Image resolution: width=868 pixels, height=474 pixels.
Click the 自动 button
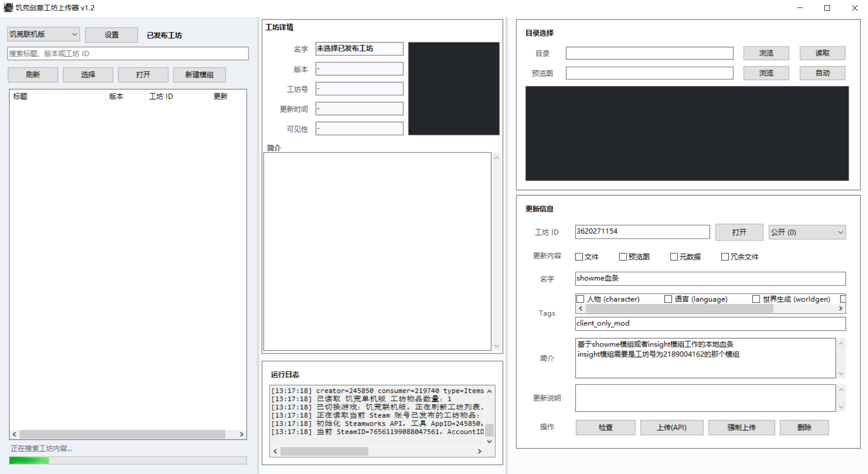pyautogui.click(x=823, y=73)
